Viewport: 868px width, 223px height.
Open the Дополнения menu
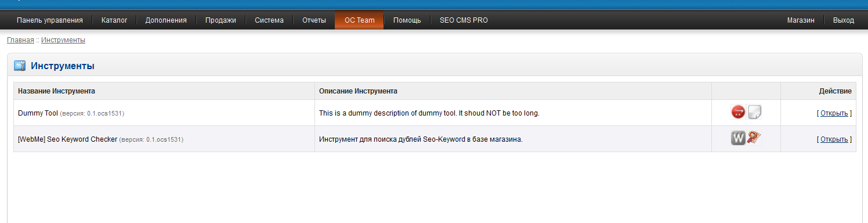point(166,20)
